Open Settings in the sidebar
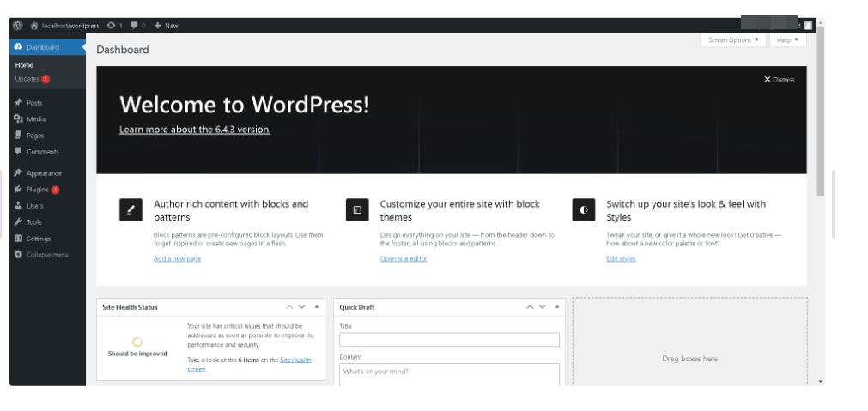The height and width of the screenshot is (411, 868). coord(38,239)
